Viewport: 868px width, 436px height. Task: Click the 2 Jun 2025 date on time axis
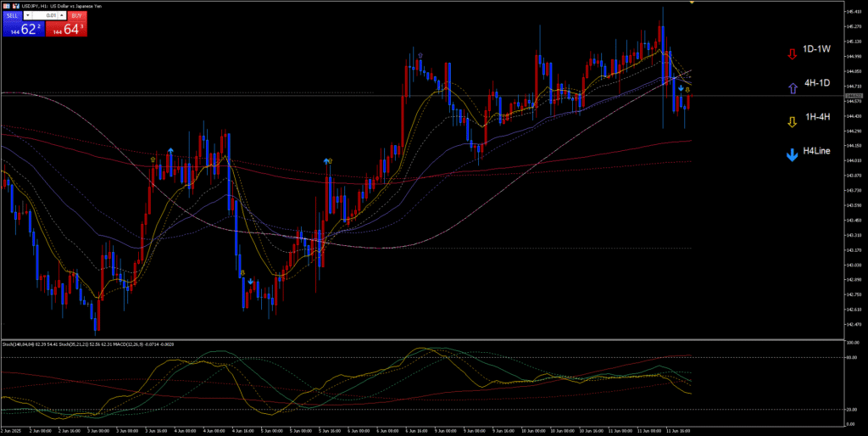(10, 431)
